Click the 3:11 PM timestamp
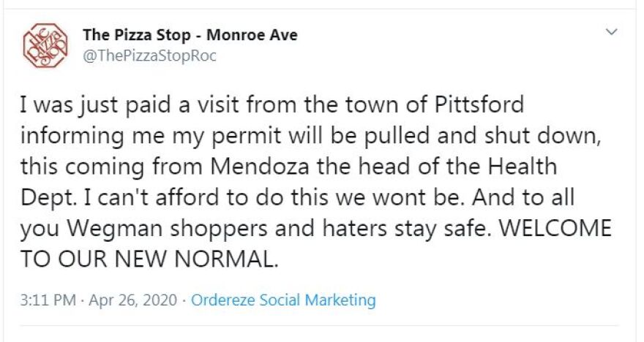Screen dimensions: 644x342 48,300
